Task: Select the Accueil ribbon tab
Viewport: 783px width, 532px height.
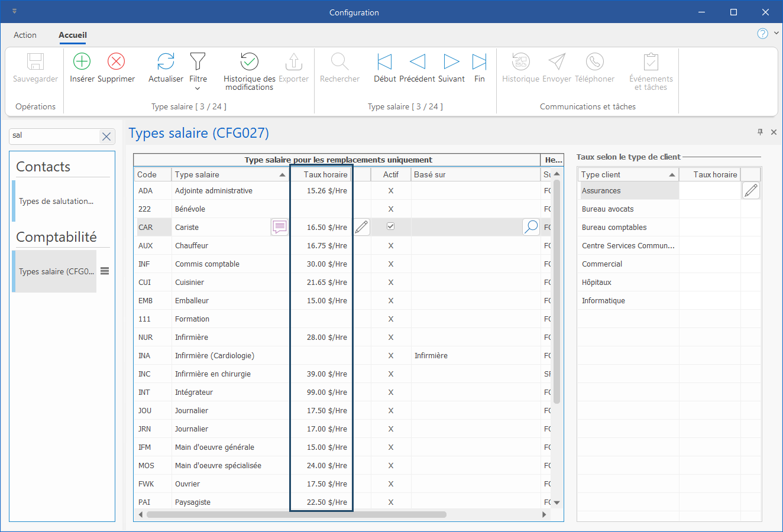Action: pos(73,35)
